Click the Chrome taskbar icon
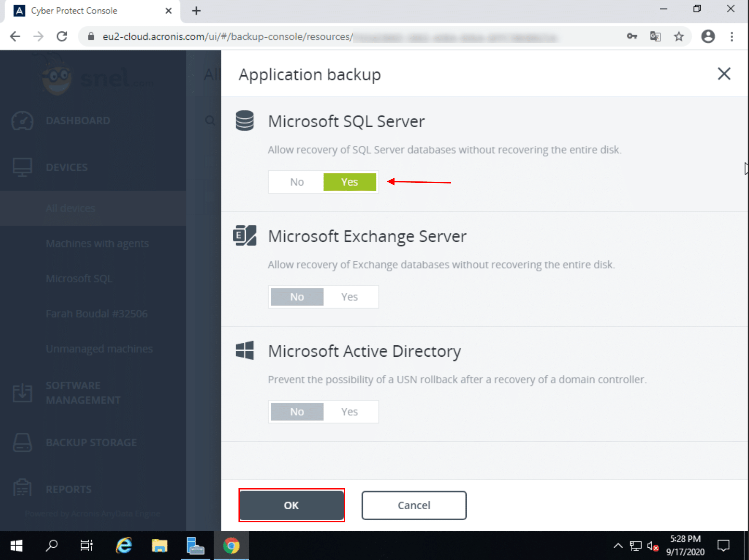749x560 pixels. [x=231, y=546]
